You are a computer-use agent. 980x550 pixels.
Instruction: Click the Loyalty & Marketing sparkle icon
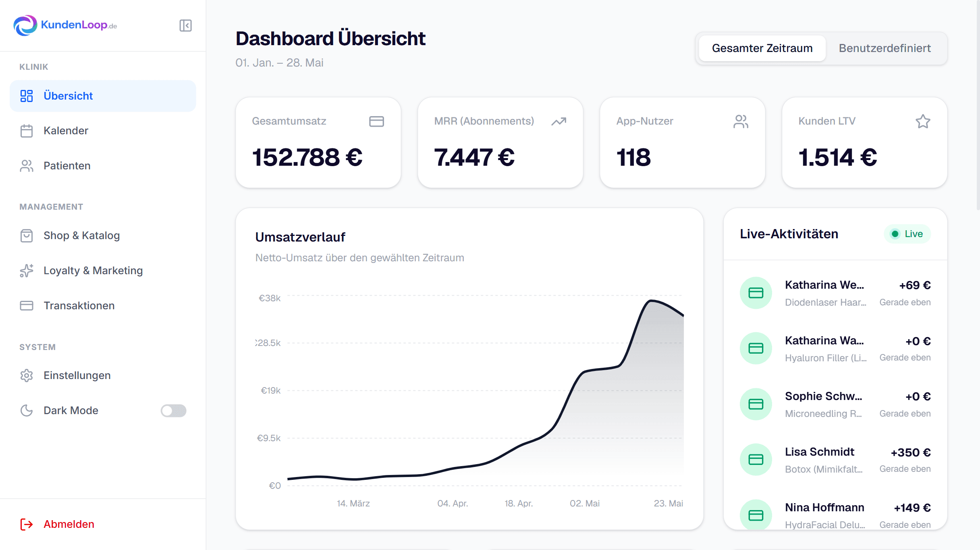[27, 271]
